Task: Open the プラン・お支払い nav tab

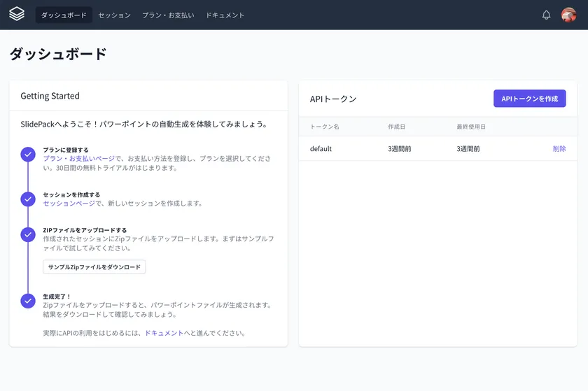Action: [x=168, y=15]
